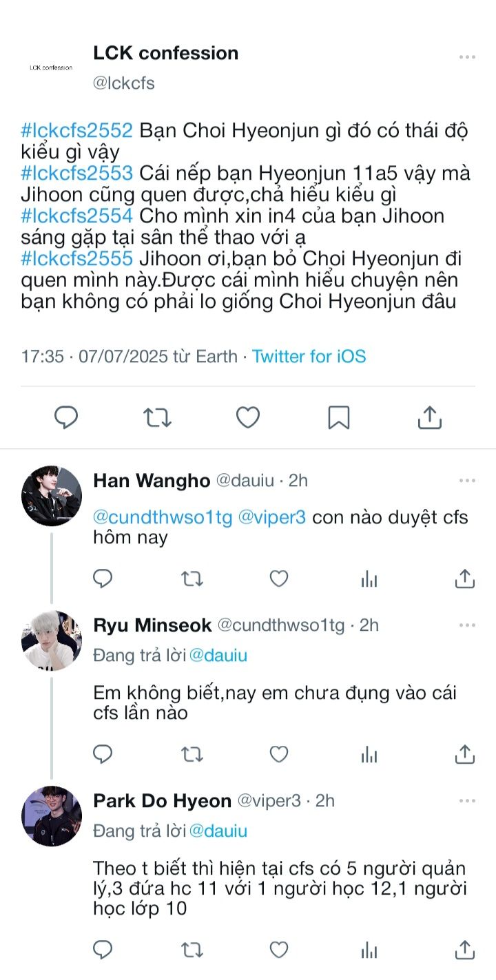Open more options on Han Wangho's reply
496x980 pixels.
(467, 481)
